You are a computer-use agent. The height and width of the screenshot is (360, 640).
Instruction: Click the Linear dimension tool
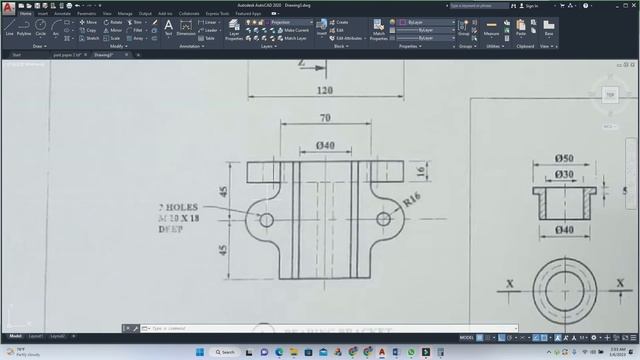(x=208, y=22)
